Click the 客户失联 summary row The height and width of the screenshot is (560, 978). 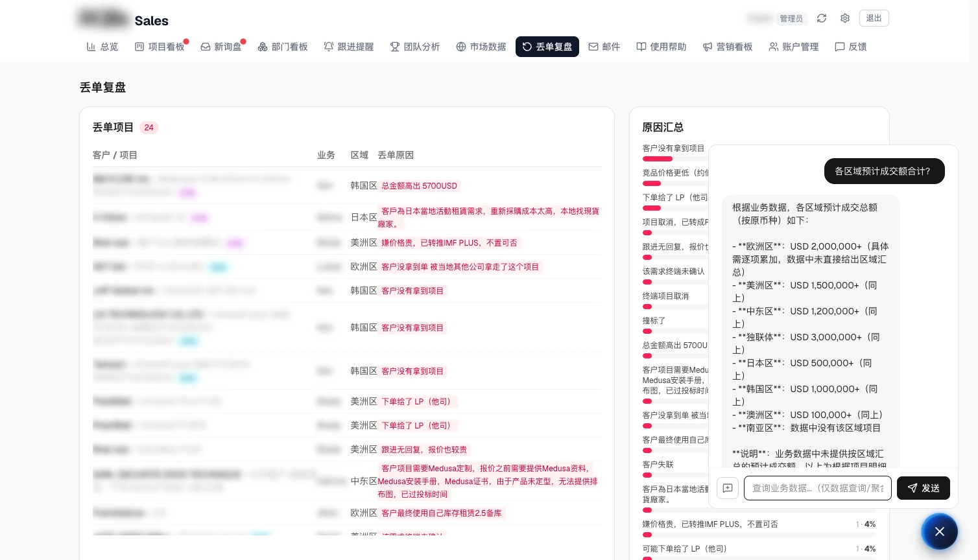(x=675, y=468)
